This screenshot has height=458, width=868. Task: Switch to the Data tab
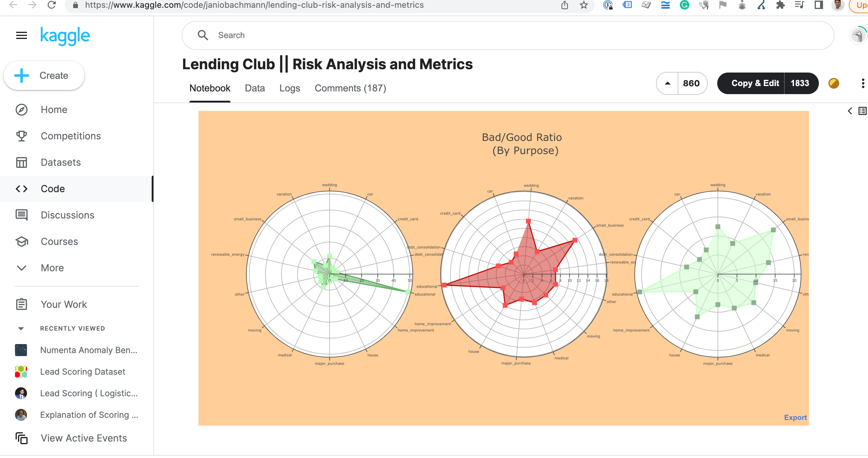(x=254, y=88)
